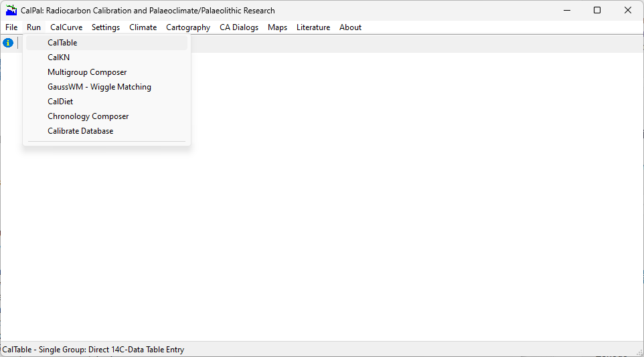Viewport: 644px width, 357px height.
Task: Open the Settings menu
Action: pyautogui.click(x=106, y=27)
